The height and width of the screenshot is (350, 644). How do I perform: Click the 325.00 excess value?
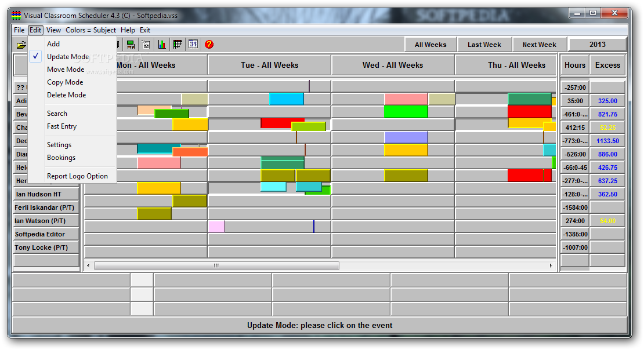click(x=607, y=101)
